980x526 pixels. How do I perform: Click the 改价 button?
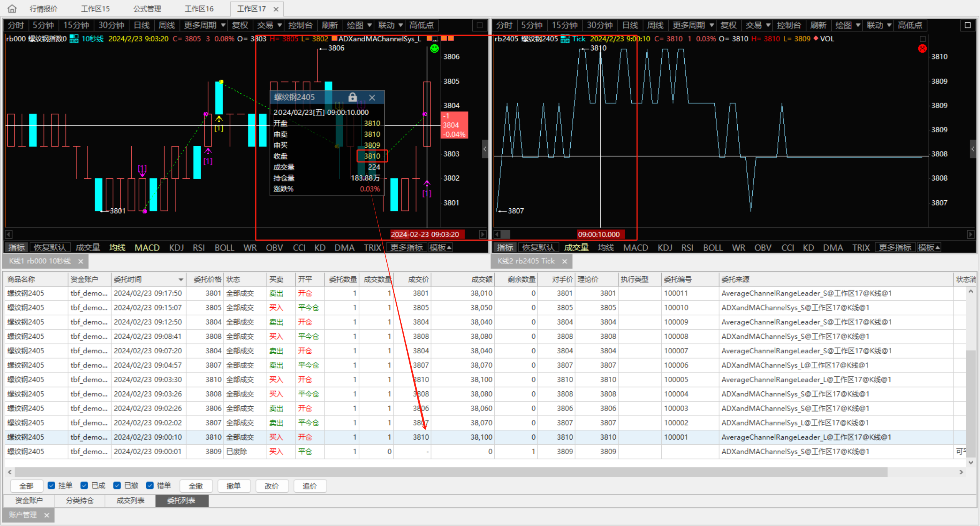[x=271, y=486]
